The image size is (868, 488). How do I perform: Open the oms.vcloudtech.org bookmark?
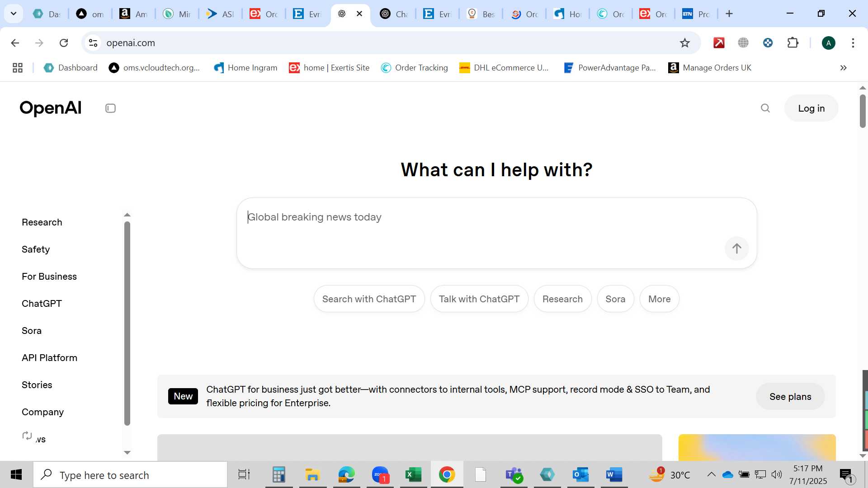pos(155,68)
